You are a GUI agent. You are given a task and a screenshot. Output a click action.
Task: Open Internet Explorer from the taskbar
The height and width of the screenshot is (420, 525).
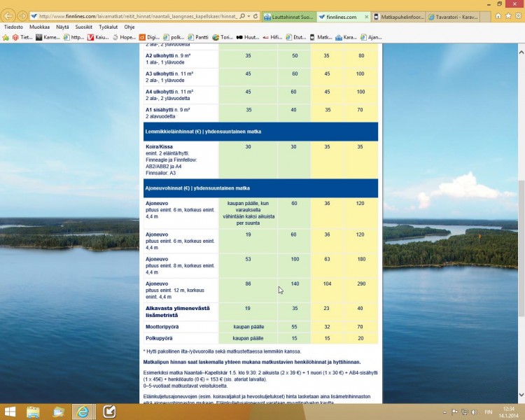(83, 411)
